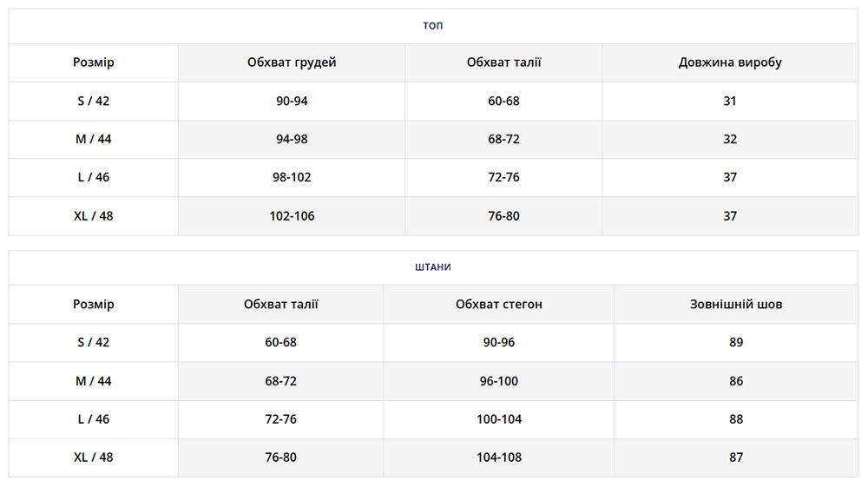Select the "104-108" hip measurement cell
Image resolution: width=868 pixels, height=487 pixels.
point(499,457)
